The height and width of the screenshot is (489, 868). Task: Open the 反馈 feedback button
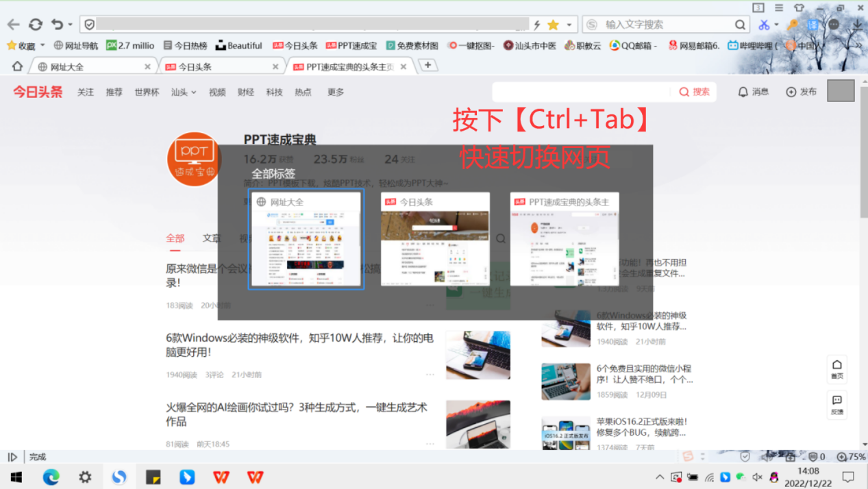click(836, 404)
